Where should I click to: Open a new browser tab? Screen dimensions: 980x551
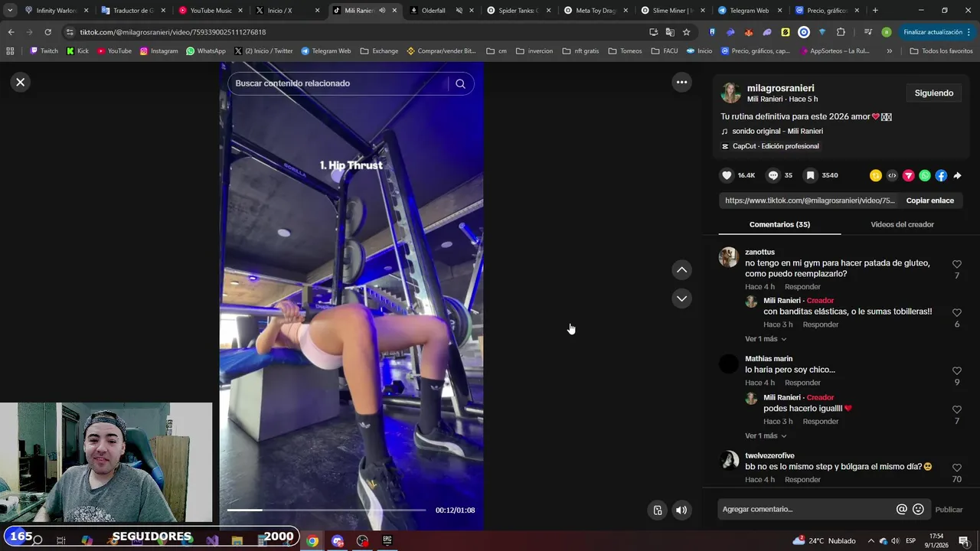coord(875,11)
